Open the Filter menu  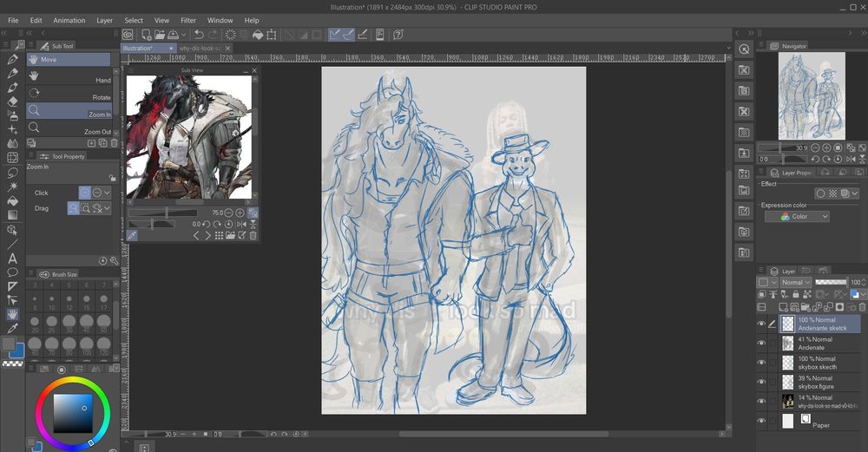coord(188,20)
